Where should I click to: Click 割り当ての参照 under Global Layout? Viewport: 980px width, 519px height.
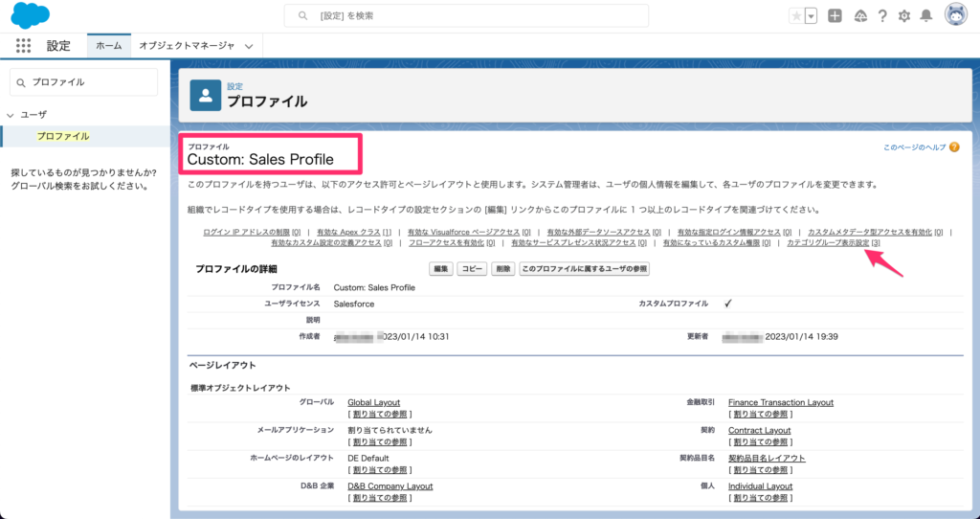379,414
